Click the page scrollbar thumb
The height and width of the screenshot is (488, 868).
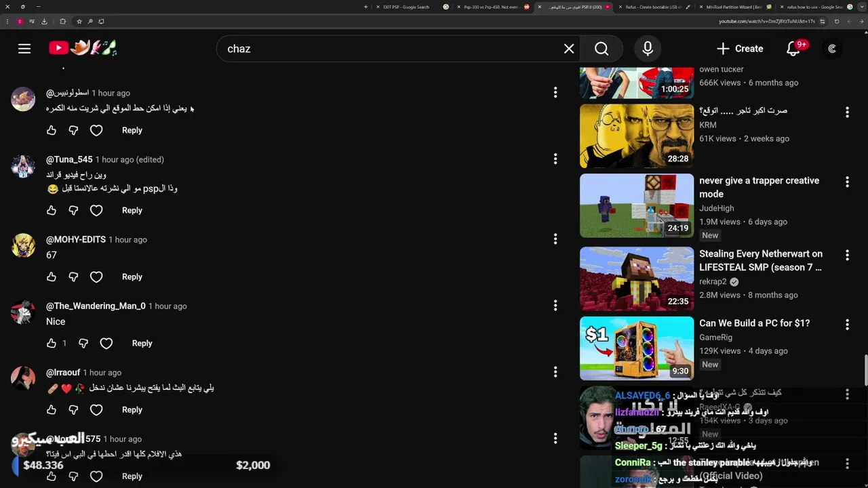[865, 369]
